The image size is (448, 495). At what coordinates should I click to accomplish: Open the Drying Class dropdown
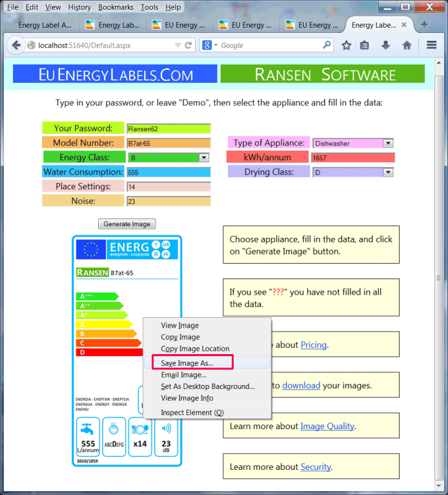(x=388, y=173)
